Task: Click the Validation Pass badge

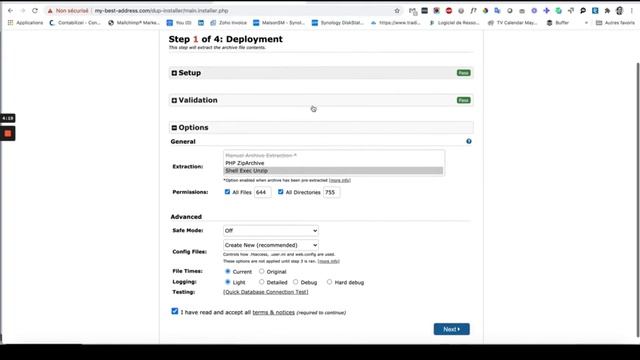Action: pos(463,100)
